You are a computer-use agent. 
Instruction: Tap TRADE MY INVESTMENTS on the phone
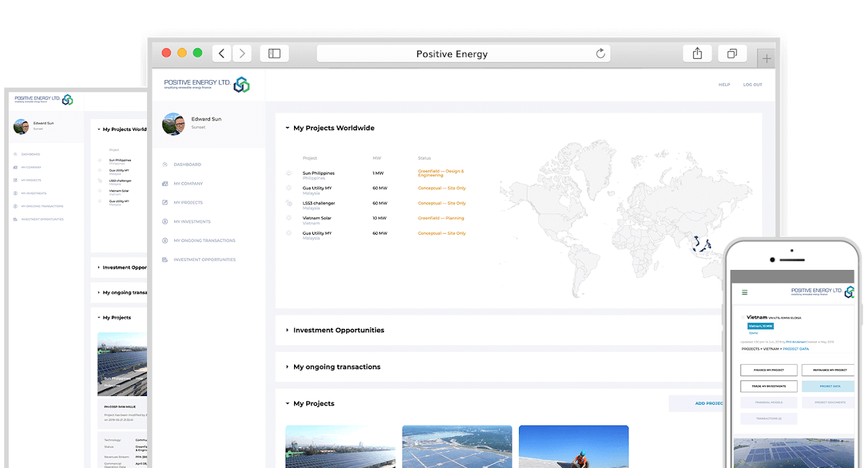(x=768, y=387)
